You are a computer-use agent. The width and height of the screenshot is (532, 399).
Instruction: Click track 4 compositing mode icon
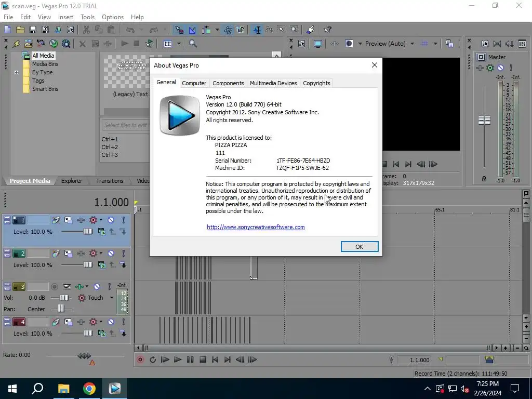(102, 333)
